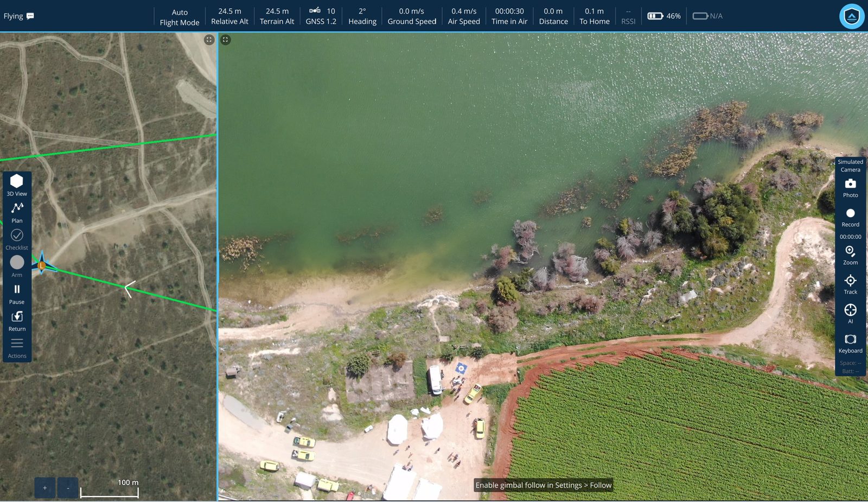This screenshot has width=868, height=502.
Task: Click the 0.4 m/s Air Speed readout
Action: [x=464, y=16]
